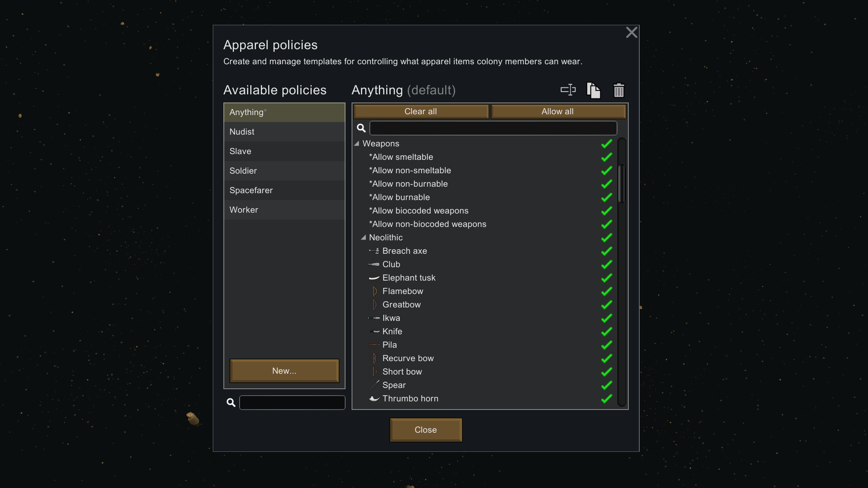Click the duplicate policy icon
Viewport: 868px width, 488px height.
tap(593, 90)
